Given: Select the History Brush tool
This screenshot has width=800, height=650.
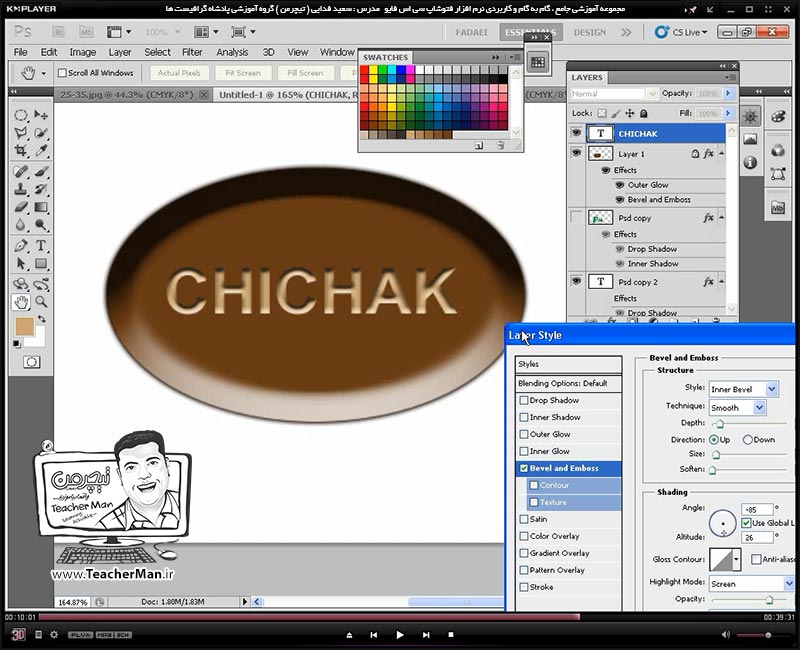Looking at the screenshot, I should (41, 189).
